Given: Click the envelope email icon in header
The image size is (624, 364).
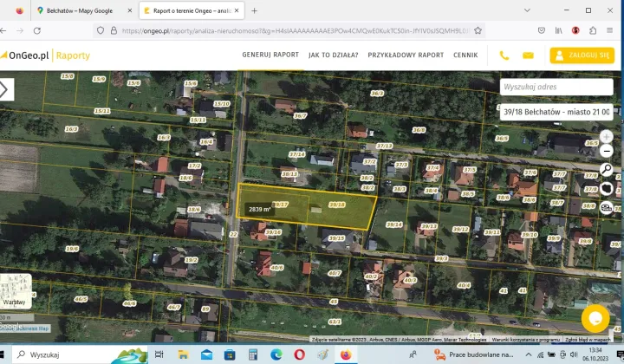Looking at the screenshot, I should [x=528, y=55].
